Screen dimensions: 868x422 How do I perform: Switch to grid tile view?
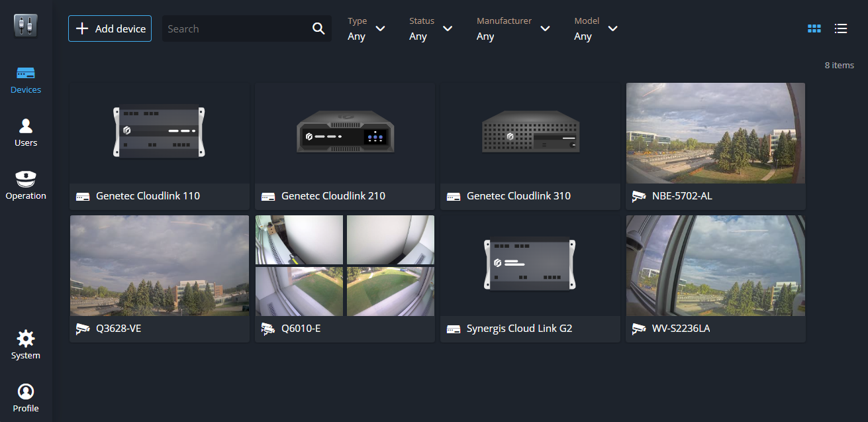(814, 28)
